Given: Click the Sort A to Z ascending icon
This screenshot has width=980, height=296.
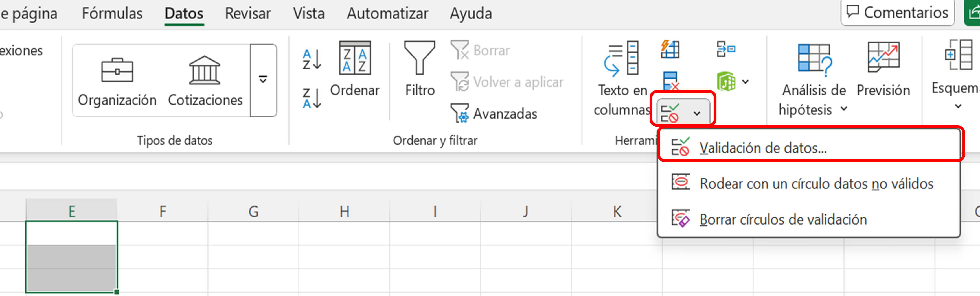Looking at the screenshot, I should click(312, 59).
